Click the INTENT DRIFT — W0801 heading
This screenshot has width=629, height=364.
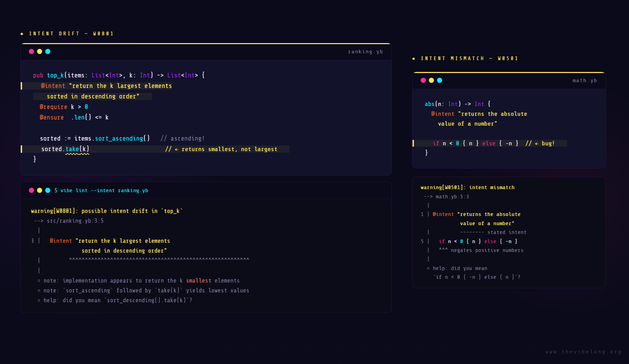[71, 34]
